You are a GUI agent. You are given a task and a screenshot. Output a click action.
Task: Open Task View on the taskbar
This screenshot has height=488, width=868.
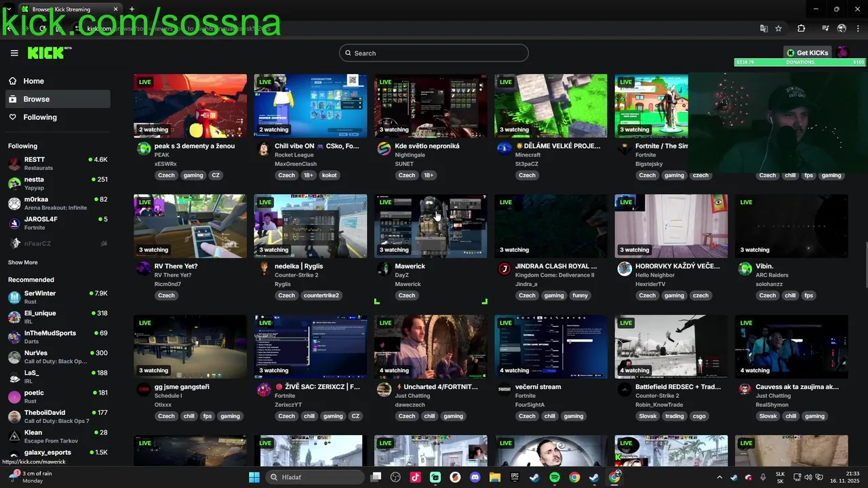coord(376,477)
